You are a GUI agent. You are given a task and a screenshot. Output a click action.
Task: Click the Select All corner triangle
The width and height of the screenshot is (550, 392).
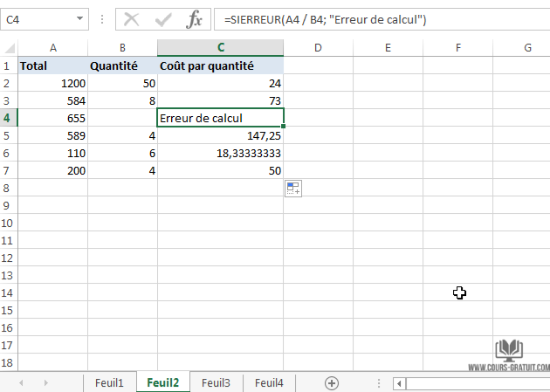coord(9,47)
